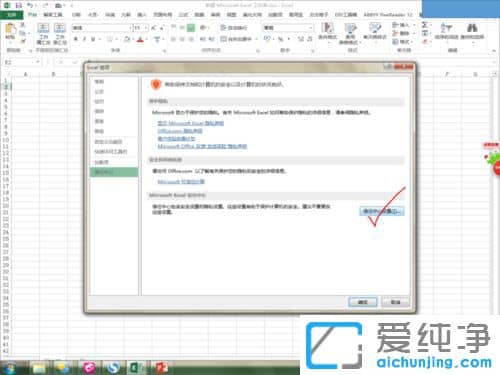Pick the yellow fill color bucket
The image size is (500, 375).
[x=127, y=39]
